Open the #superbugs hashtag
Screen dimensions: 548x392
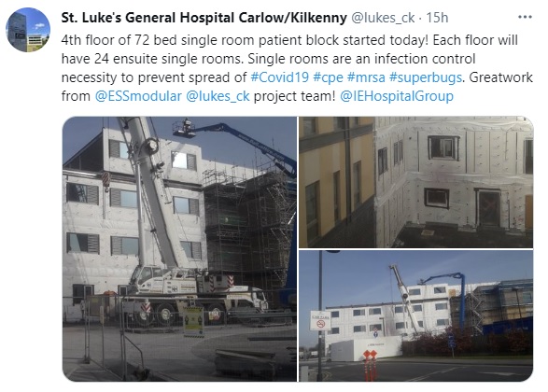coord(426,77)
